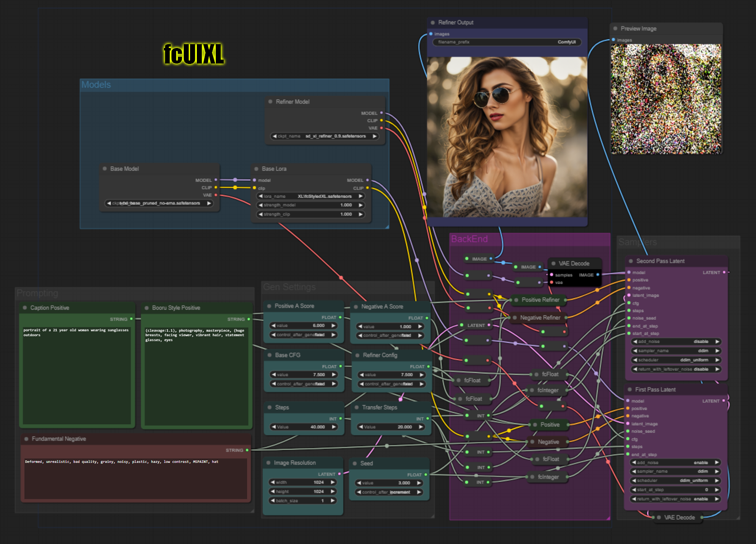Click the Caption Positive prompt text box
The width and height of the screenshot is (756, 544).
click(76, 375)
